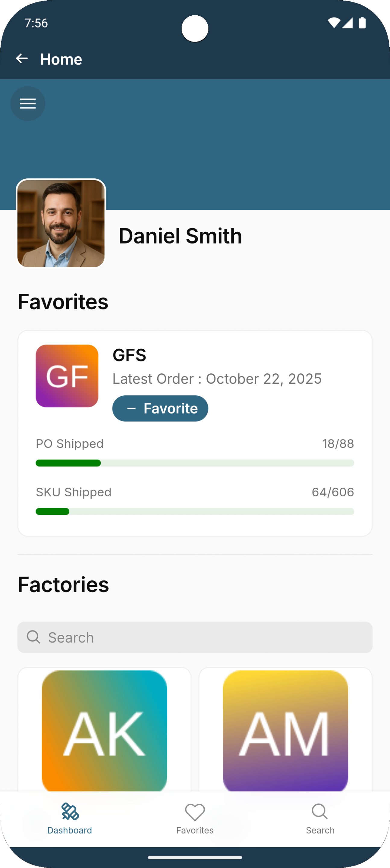This screenshot has width=390, height=868.
Task: Click the Dashboard icon in bottom bar
Action: tap(70, 812)
